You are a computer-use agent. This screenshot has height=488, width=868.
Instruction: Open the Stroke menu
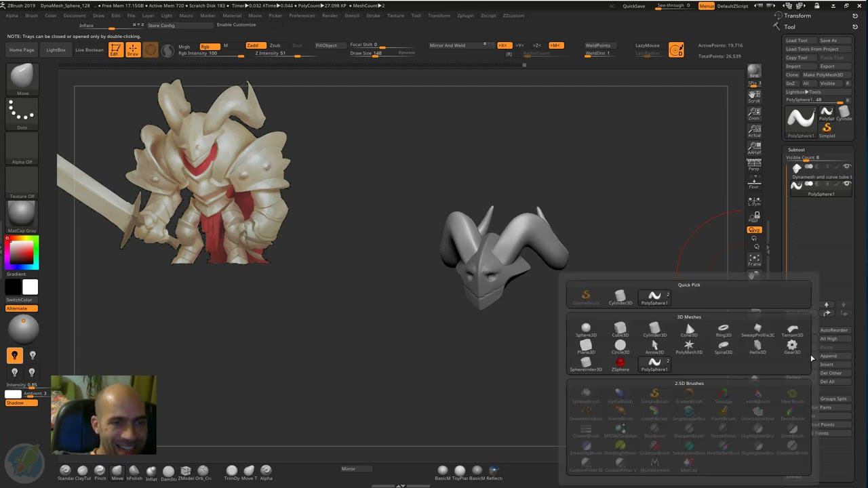[373, 16]
